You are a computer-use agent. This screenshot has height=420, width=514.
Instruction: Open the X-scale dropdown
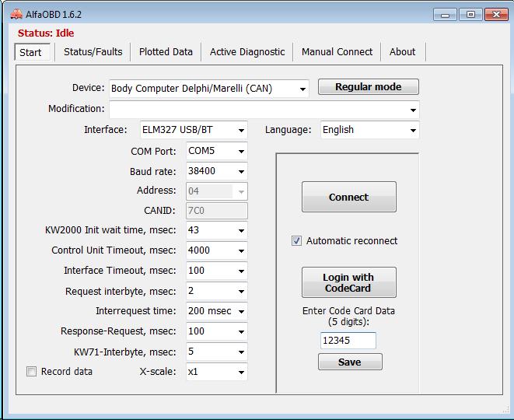241,373
